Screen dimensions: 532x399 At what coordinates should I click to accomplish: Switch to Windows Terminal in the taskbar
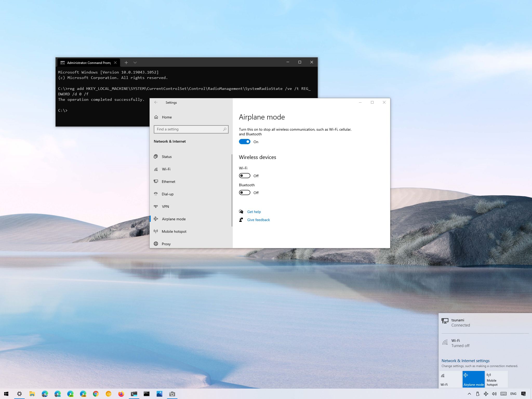(x=134, y=394)
